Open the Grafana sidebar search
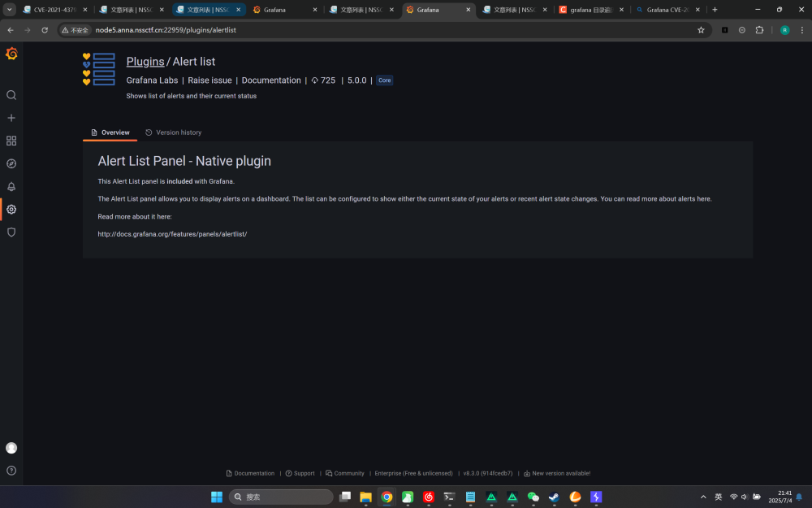 click(11, 95)
